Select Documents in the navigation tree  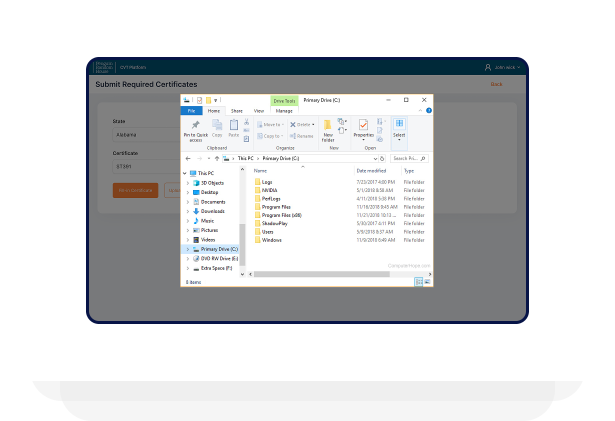pyautogui.click(x=213, y=202)
